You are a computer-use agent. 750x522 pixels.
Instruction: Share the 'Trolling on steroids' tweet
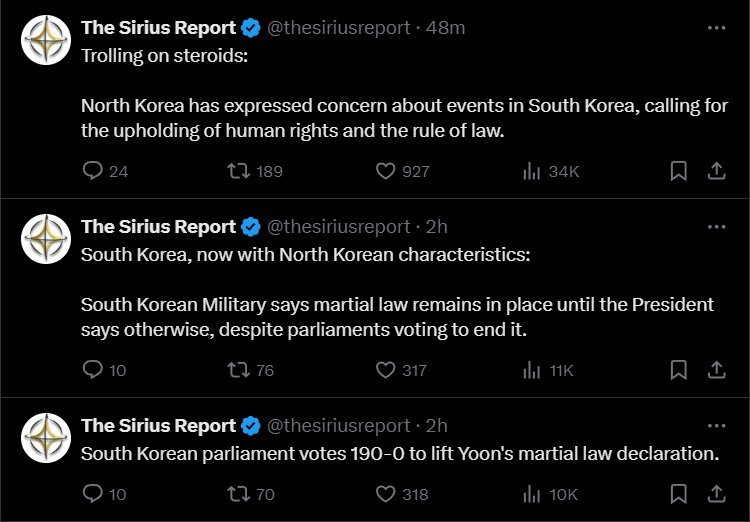tap(717, 171)
